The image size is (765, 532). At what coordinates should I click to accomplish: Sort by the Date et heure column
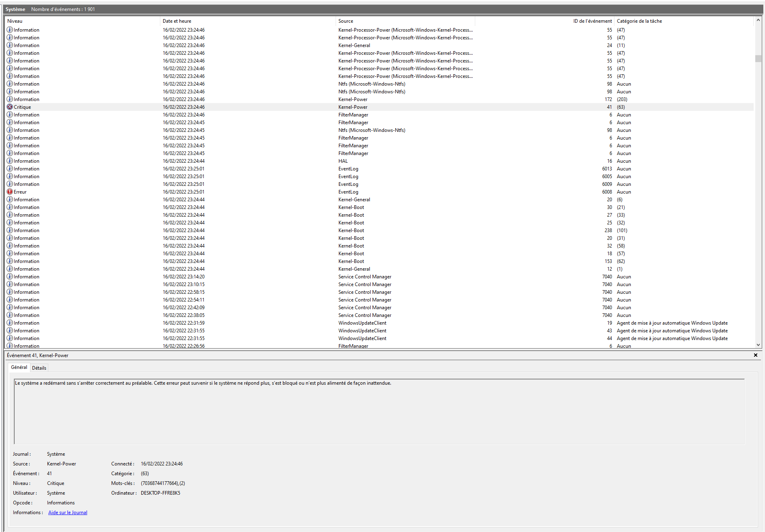177,21
